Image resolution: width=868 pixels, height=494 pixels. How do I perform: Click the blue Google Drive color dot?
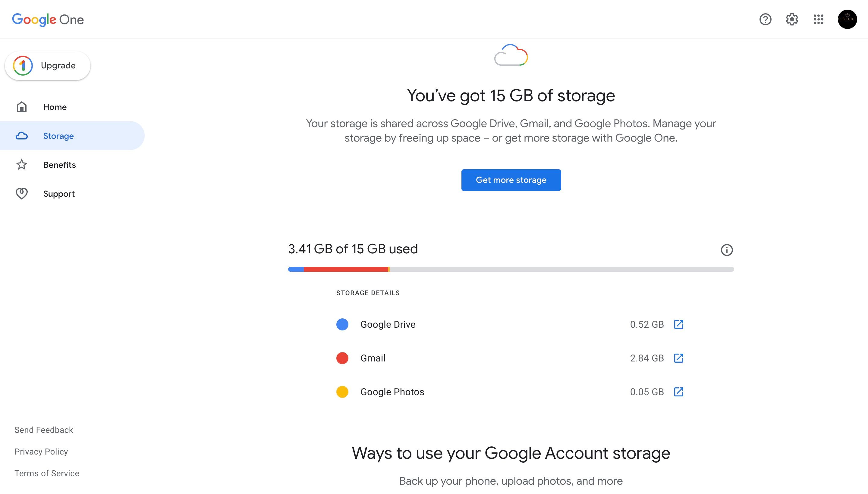click(x=342, y=324)
